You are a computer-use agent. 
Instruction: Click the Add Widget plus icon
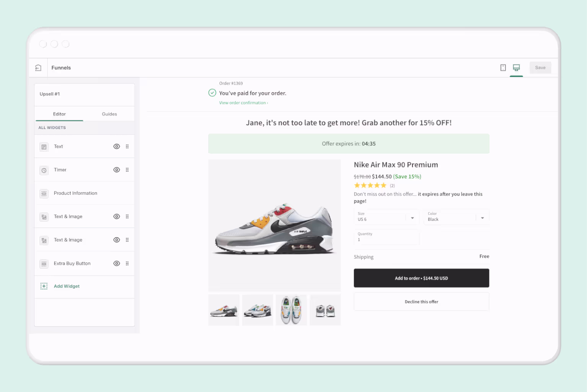(44, 286)
